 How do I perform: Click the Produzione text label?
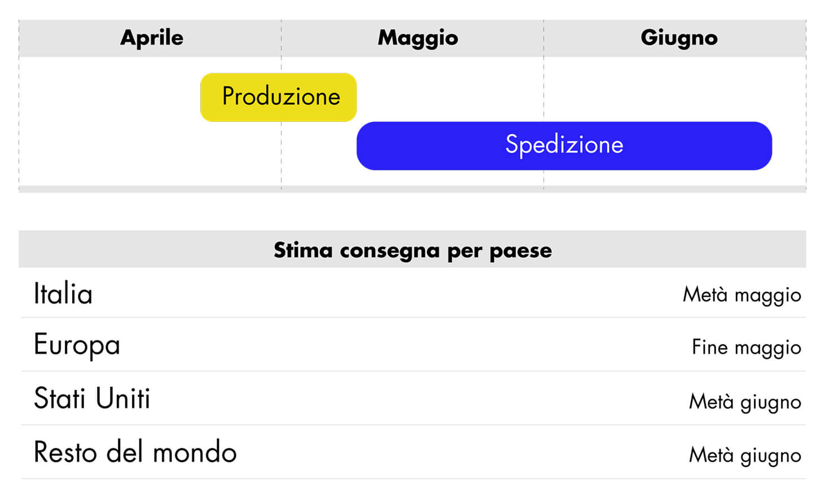(281, 96)
